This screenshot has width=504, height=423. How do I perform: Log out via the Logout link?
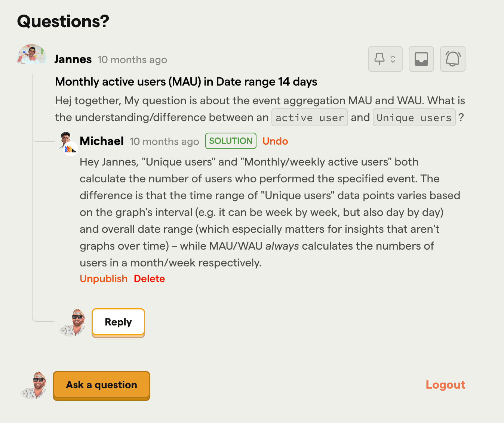click(445, 385)
